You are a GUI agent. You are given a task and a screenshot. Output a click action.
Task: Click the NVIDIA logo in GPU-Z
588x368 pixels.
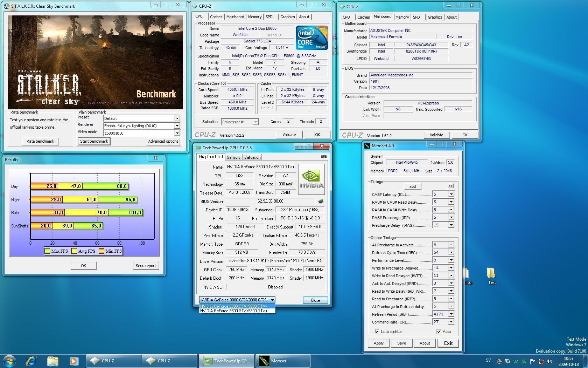311,179
